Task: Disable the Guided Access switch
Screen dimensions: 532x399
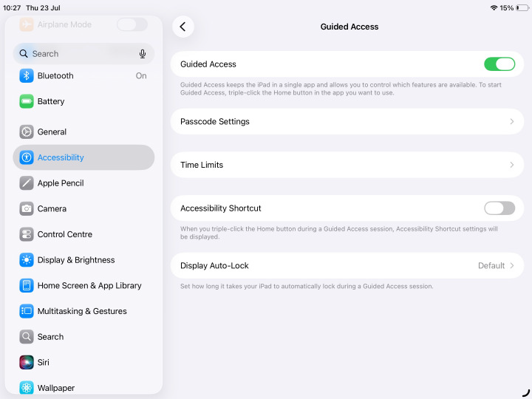Action: pos(499,64)
